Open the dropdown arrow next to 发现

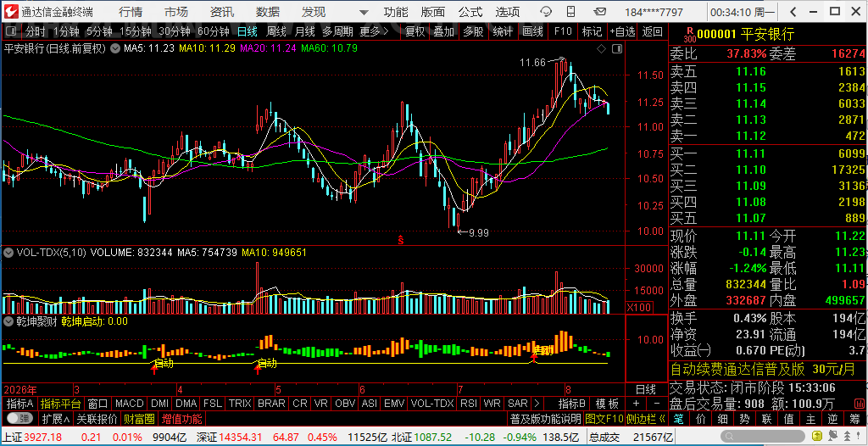pyautogui.click(x=363, y=12)
